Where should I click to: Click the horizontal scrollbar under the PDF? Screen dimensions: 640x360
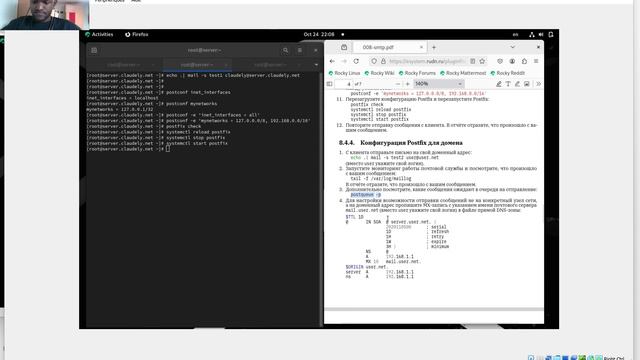(x=433, y=309)
